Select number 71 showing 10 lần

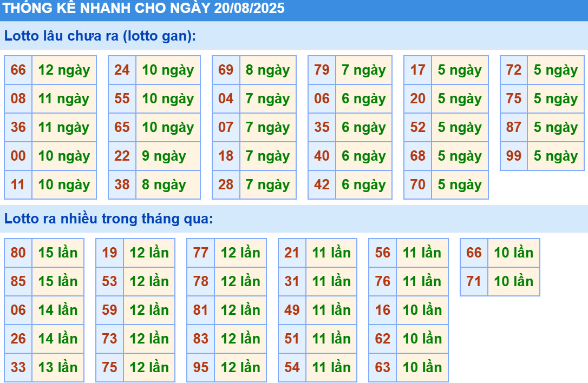coord(474,281)
